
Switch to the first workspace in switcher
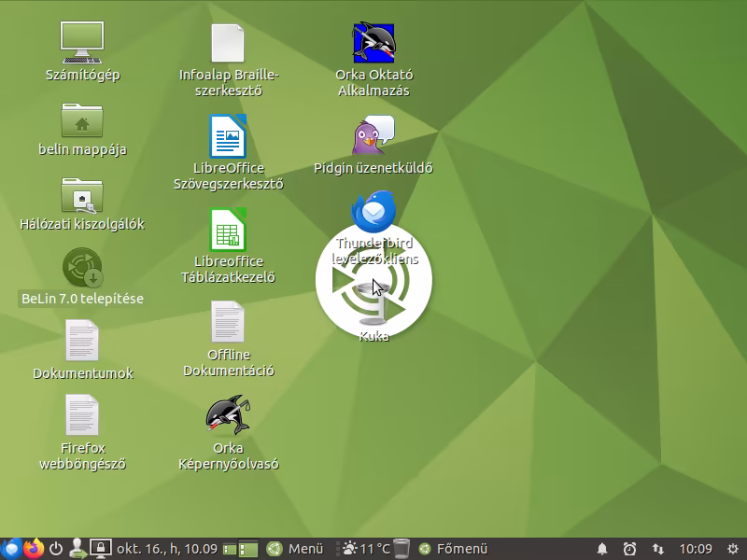point(230,550)
